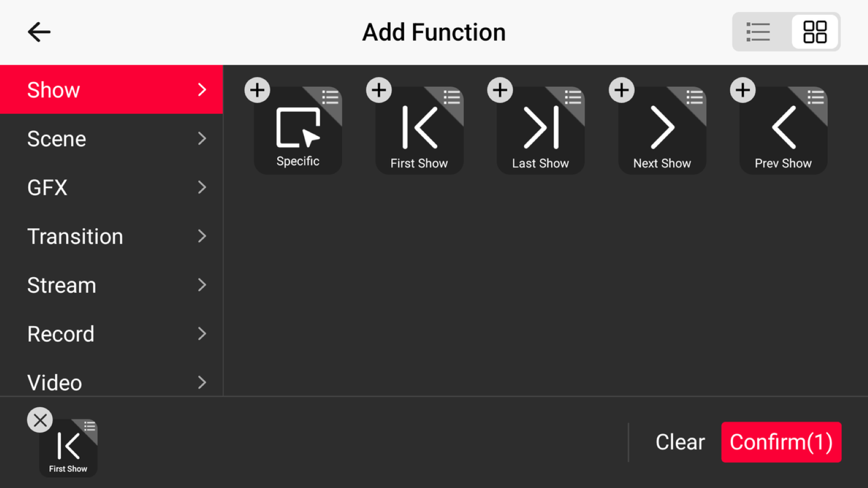Expand the GFX category chevron
The height and width of the screenshot is (488, 868).
(202, 187)
